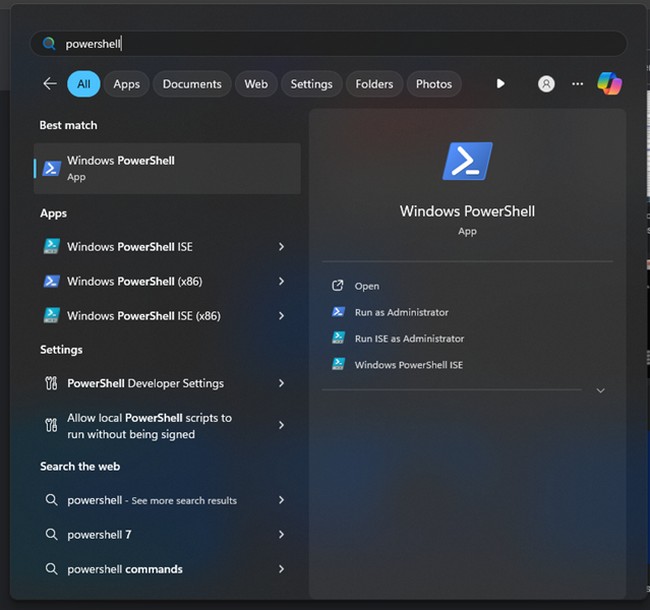Image resolution: width=650 pixels, height=610 pixels.
Task: Expand Windows PowerShell ISE (x86) chevron
Action: pyautogui.click(x=281, y=316)
